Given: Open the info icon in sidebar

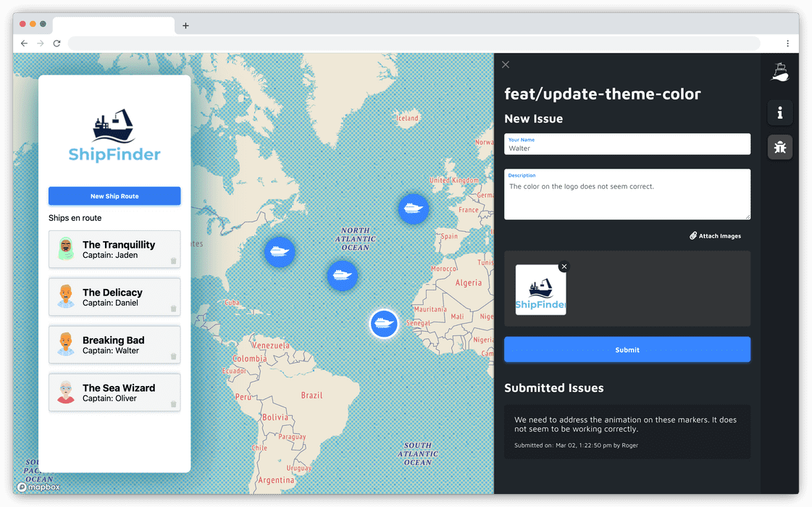Looking at the screenshot, I should pos(780,113).
